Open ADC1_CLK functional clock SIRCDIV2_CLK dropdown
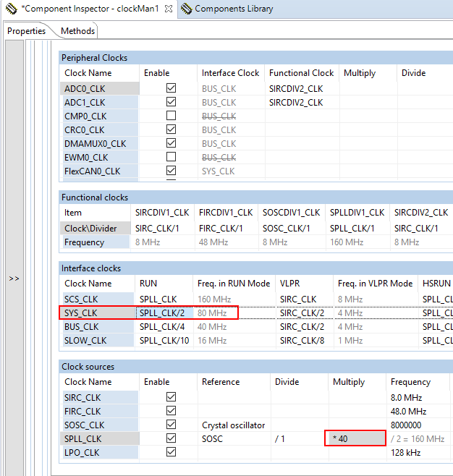This screenshot has width=453, height=476. click(302, 102)
